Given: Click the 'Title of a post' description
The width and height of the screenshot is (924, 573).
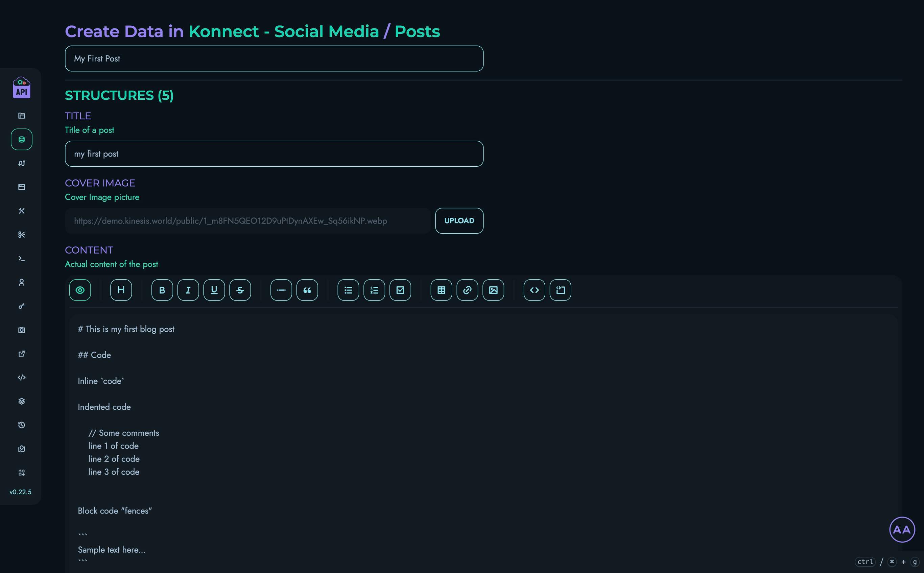Looking at the screenshot, I should point(90,130).
